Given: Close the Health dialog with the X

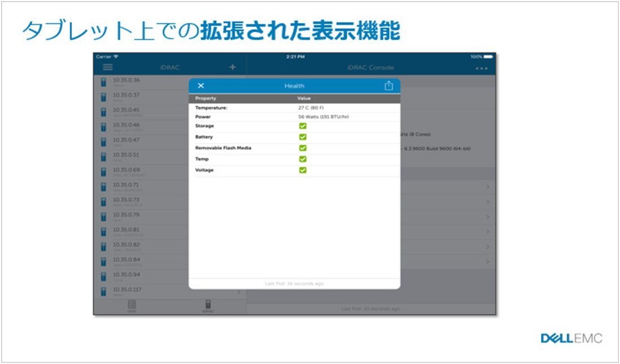Looking at the screenshot, I should point(201,86).
